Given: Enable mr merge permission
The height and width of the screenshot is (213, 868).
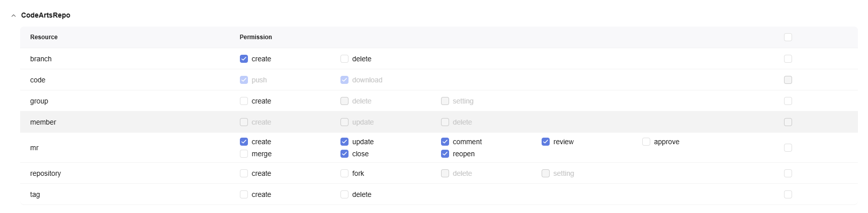Looking at the screenshot, I should [x=244, y=154].
